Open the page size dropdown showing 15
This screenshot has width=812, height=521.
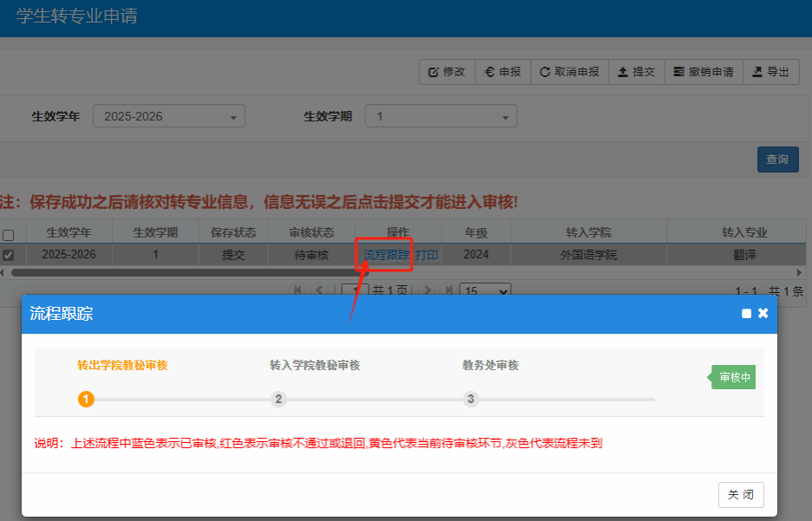click(484, 291)
